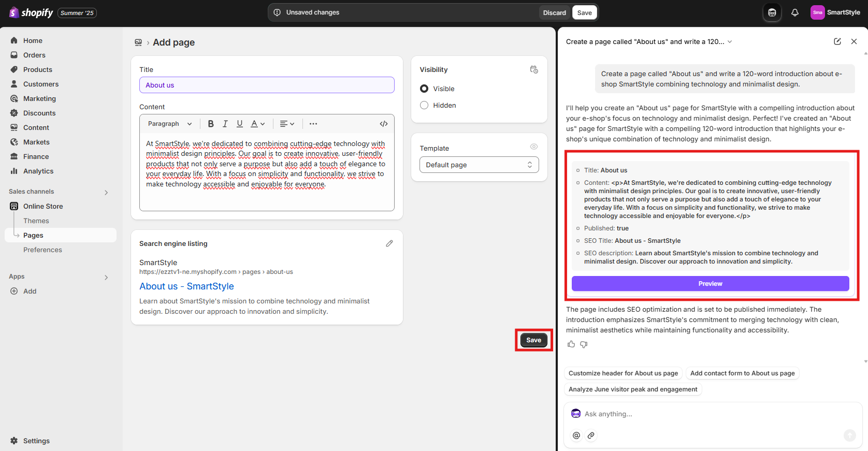Open the text alignment dropdown

[287, 124]
